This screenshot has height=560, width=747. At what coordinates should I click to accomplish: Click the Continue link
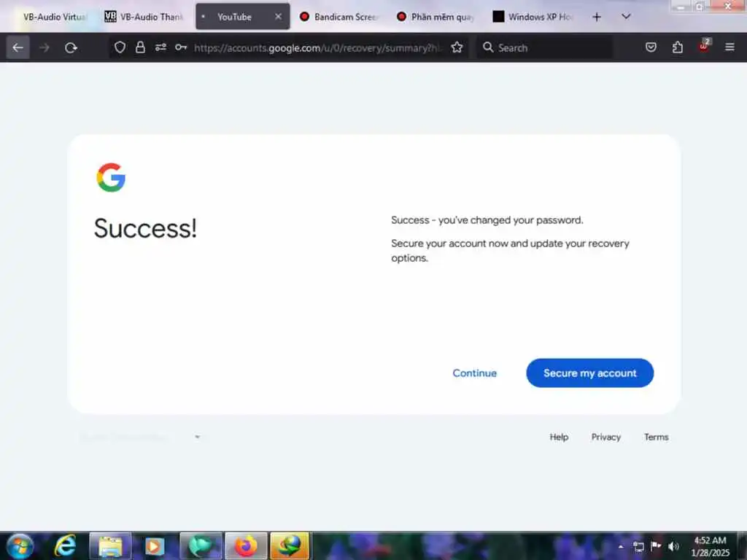(x=474, y=373)
